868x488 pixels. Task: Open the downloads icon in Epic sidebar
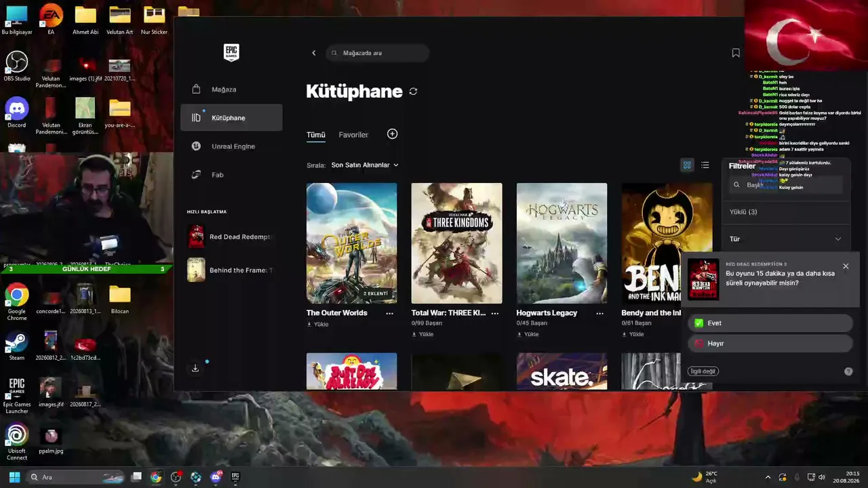click(x=195, y=368)
